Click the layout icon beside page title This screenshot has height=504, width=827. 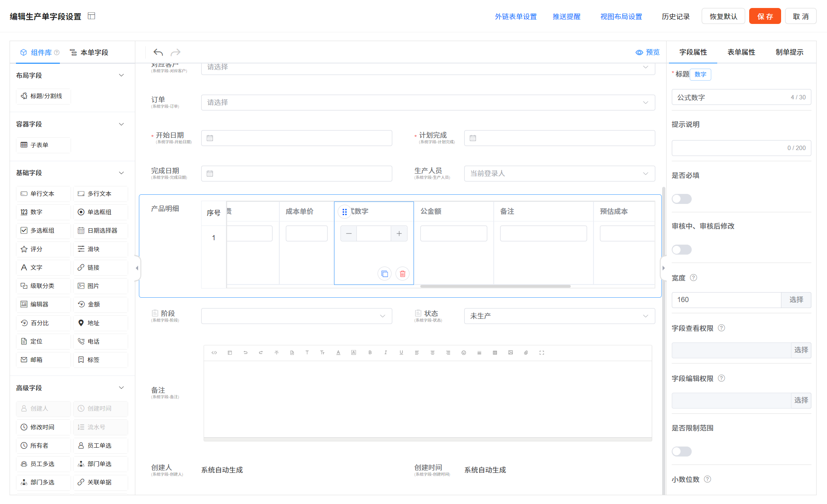click(91, 16)
